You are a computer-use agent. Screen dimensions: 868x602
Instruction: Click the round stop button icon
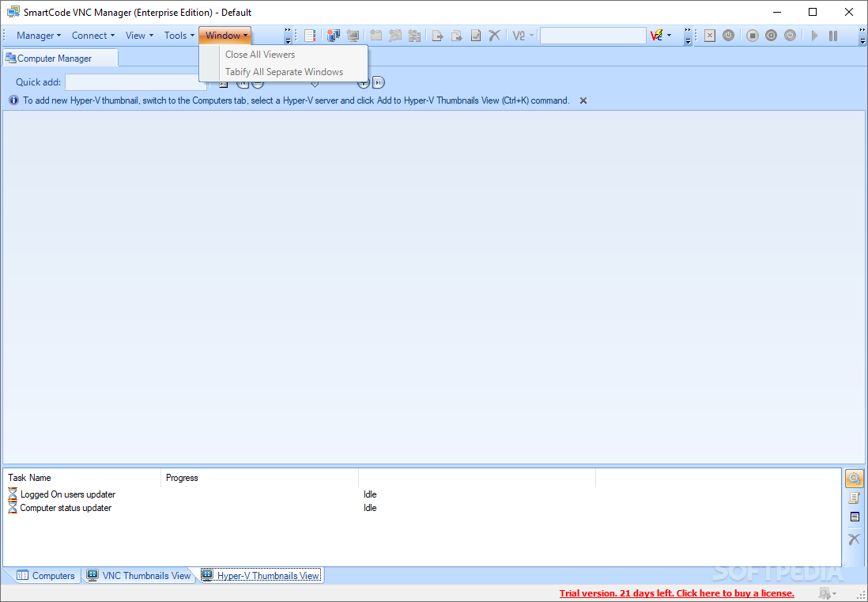pyautogui.click(x=753, y=36)
